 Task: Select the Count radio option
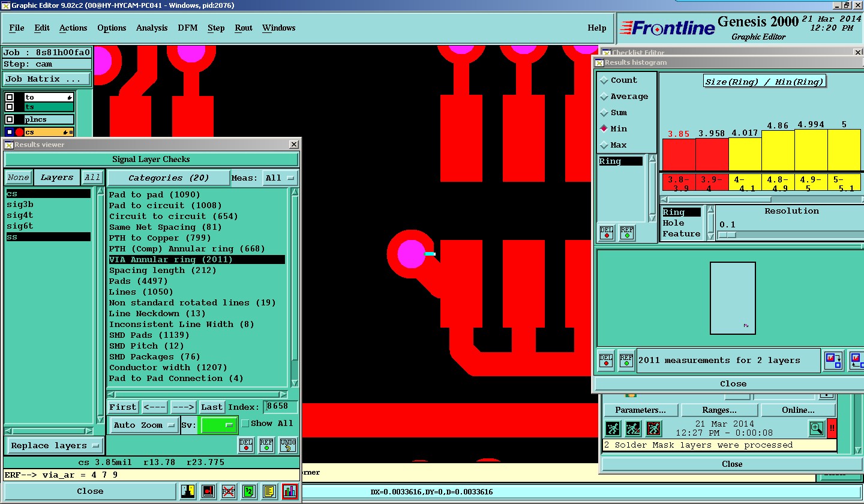coord(604,80)
